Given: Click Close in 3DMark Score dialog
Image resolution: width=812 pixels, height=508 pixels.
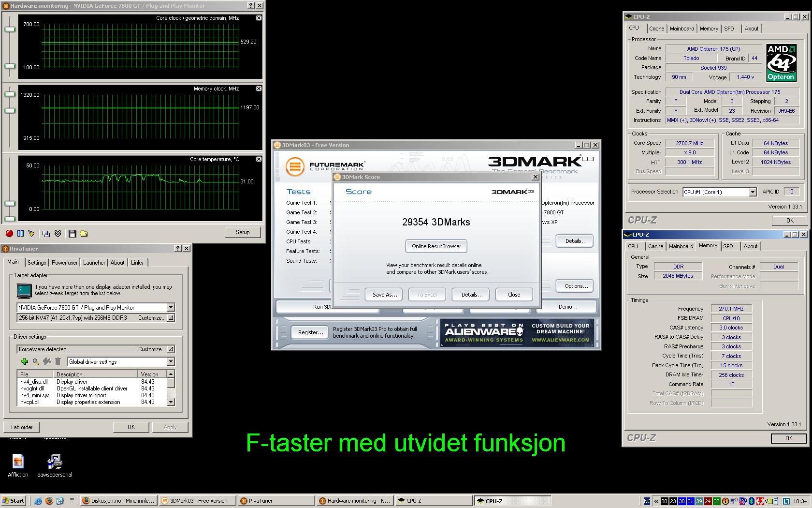Looking at the screenshot, I should [514, 295].
